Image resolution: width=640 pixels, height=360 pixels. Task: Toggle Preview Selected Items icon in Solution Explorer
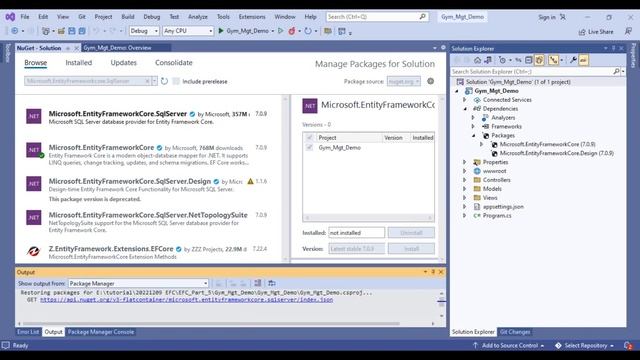(583, 60)
